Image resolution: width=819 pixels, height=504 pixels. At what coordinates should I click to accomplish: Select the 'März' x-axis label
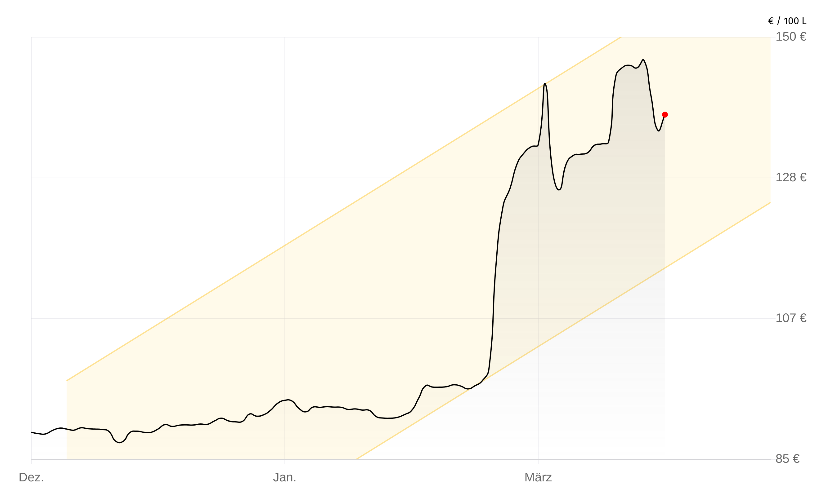click(x=538, y=477)
